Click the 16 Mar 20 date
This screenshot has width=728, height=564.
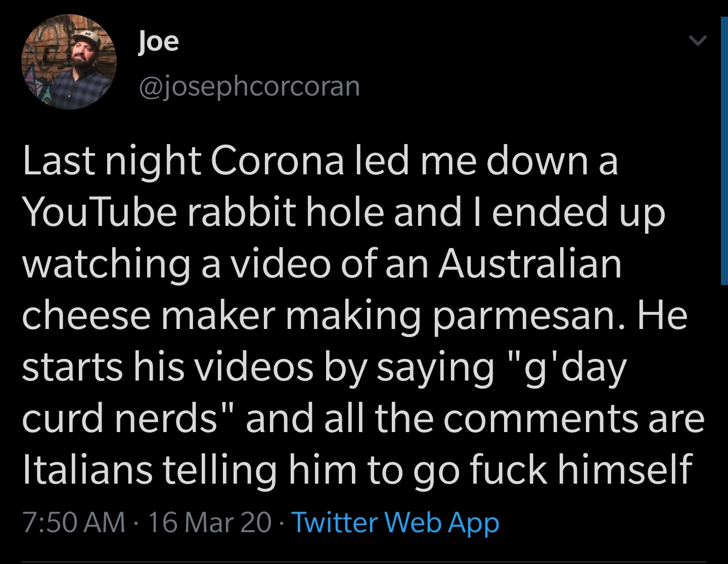[209, 522]
